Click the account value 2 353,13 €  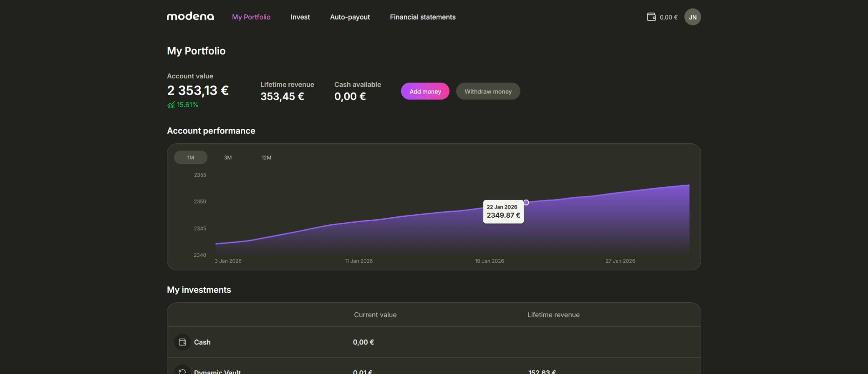(x=198, y=90)
